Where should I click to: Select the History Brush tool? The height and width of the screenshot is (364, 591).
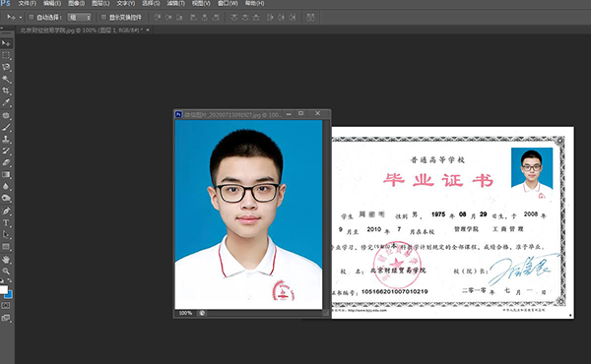point(6,151)
